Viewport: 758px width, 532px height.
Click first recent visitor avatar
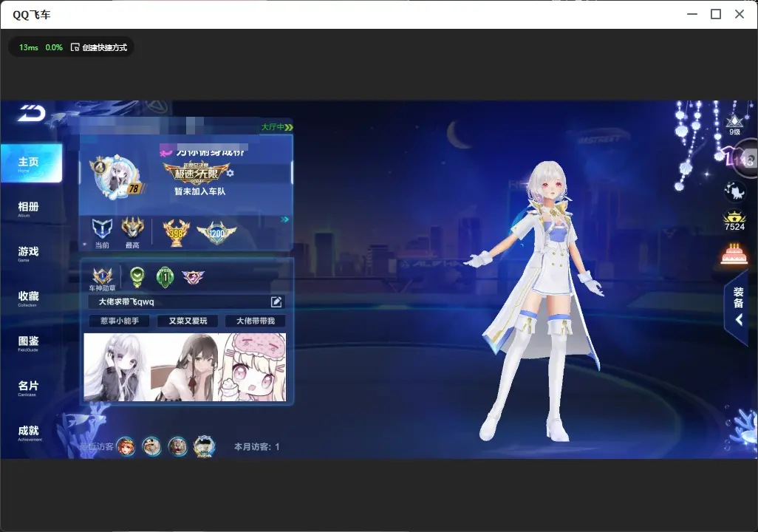[126, 446]
